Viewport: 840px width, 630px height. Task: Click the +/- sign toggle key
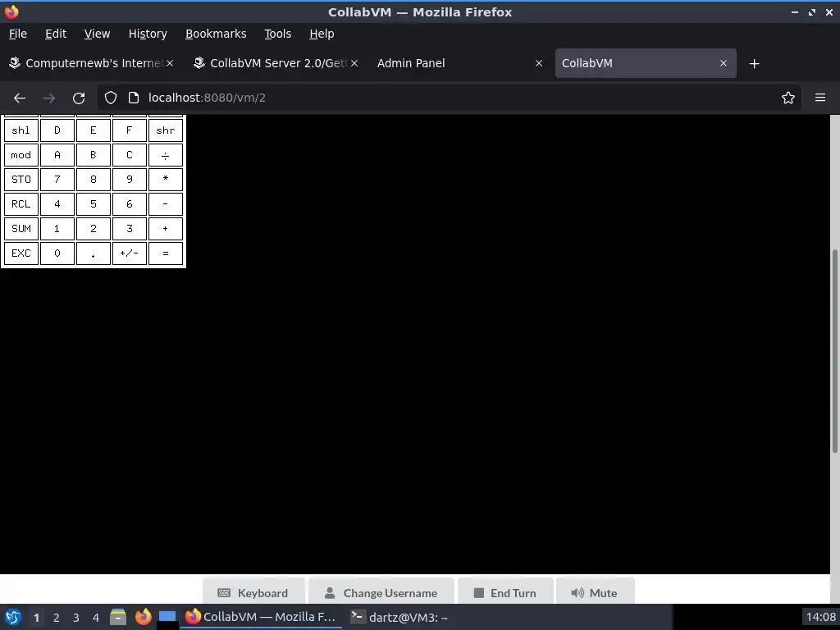[x=129, y=253]
